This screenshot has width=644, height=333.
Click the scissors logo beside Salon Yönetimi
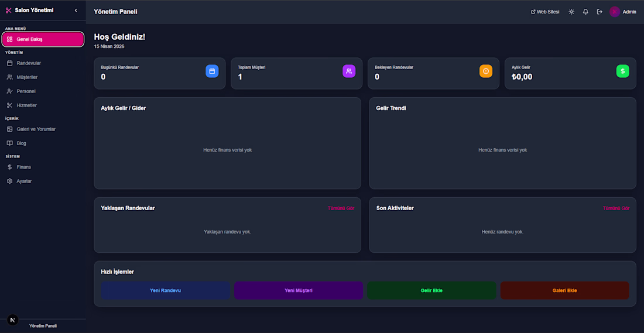(9, 11)
